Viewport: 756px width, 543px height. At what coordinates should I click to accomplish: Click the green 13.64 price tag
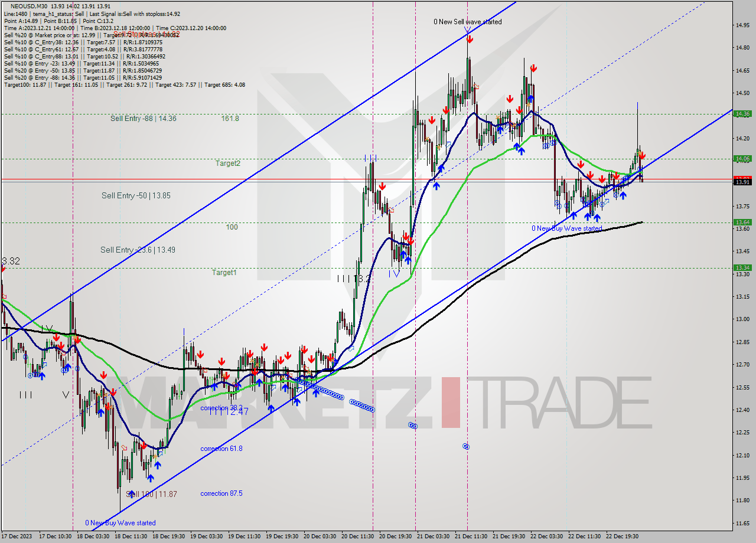pos(742,222)
